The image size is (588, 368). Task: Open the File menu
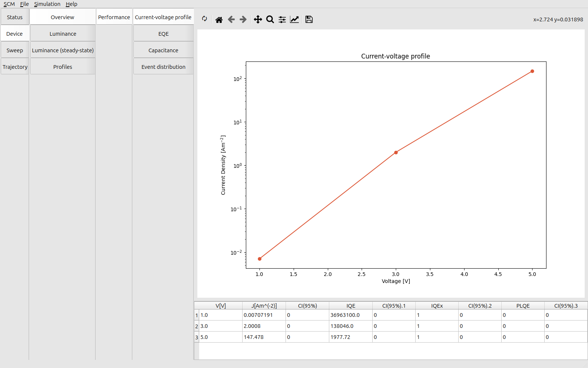(24, 4)
